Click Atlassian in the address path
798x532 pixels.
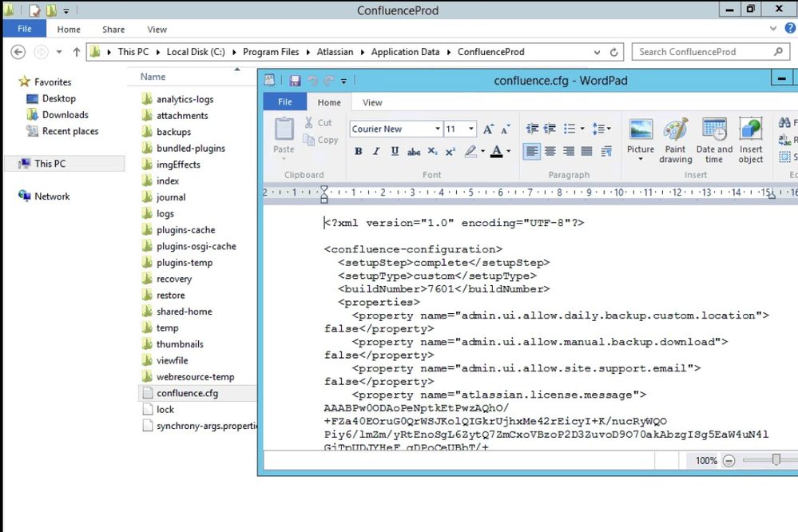tap(335, 52)
